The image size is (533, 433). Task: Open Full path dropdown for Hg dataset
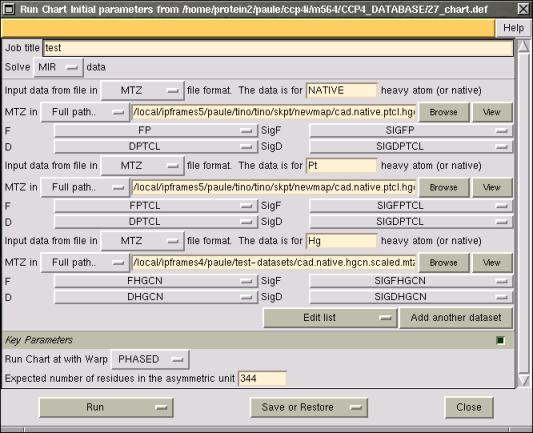point(85,263)
